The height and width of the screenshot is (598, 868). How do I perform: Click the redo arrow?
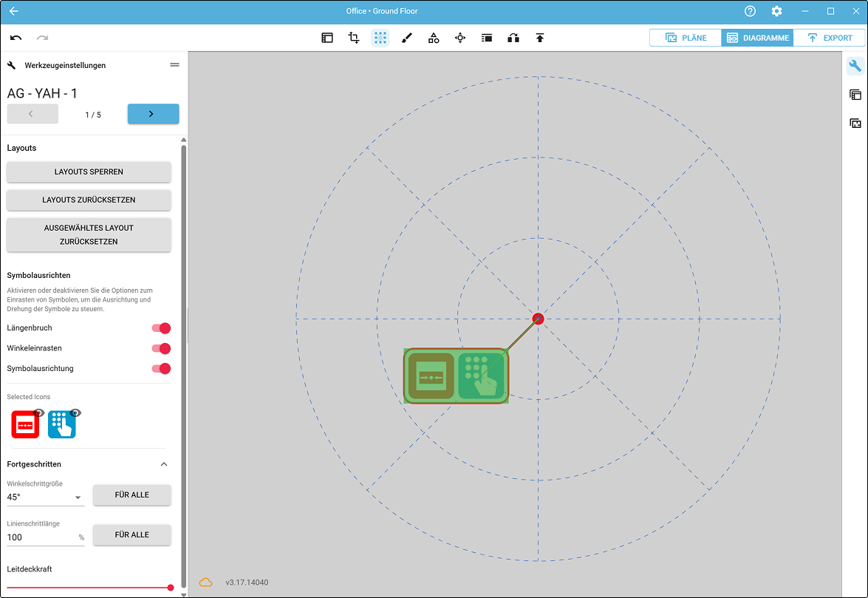[x=43, y=38]
